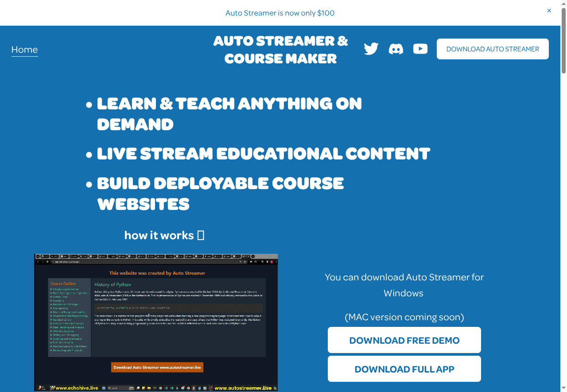Click the orange Download Auto Streamer button in preview
The height and width of the screenshot is (392, 567).
point(157,367)
